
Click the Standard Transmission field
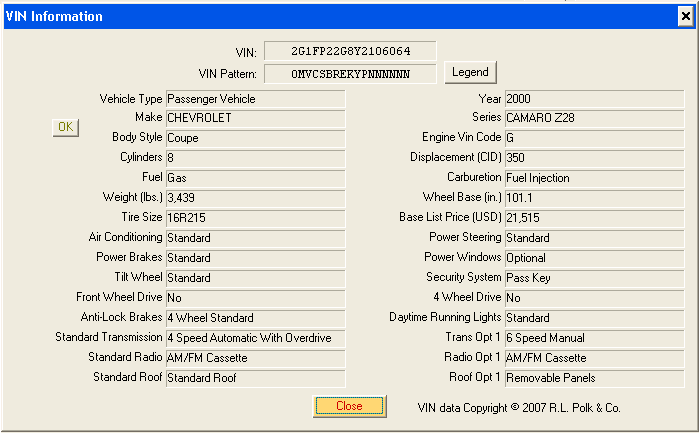tap(255, 338)
